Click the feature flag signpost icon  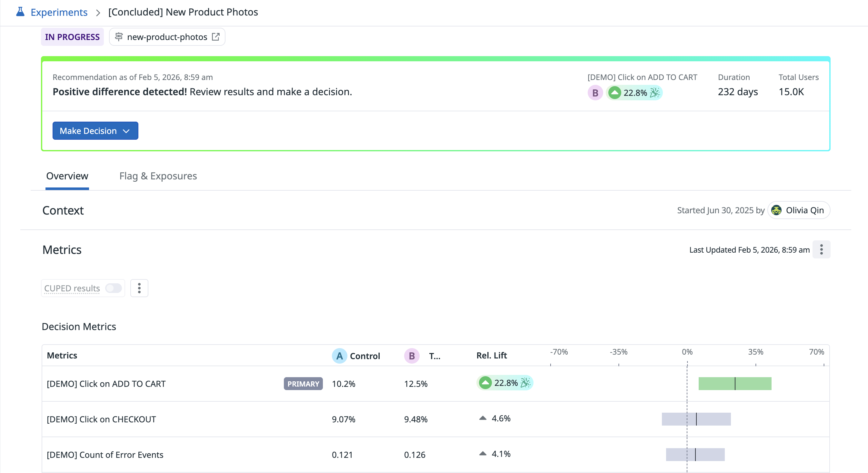click(x=119, y=37)
